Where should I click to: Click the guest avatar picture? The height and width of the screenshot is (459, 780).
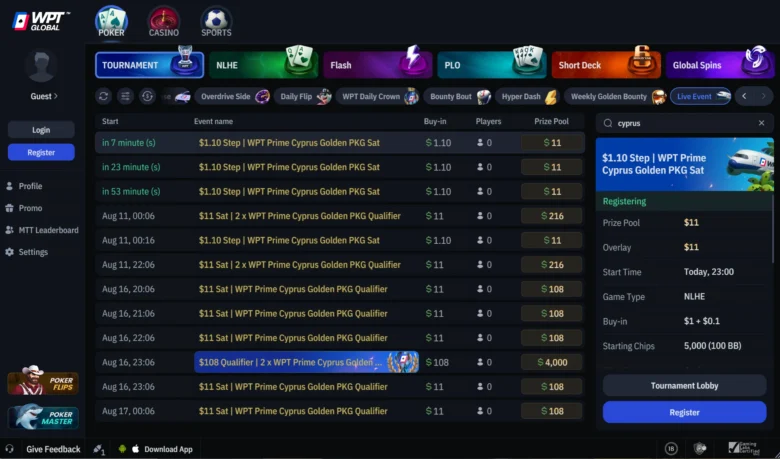point(41,66)
